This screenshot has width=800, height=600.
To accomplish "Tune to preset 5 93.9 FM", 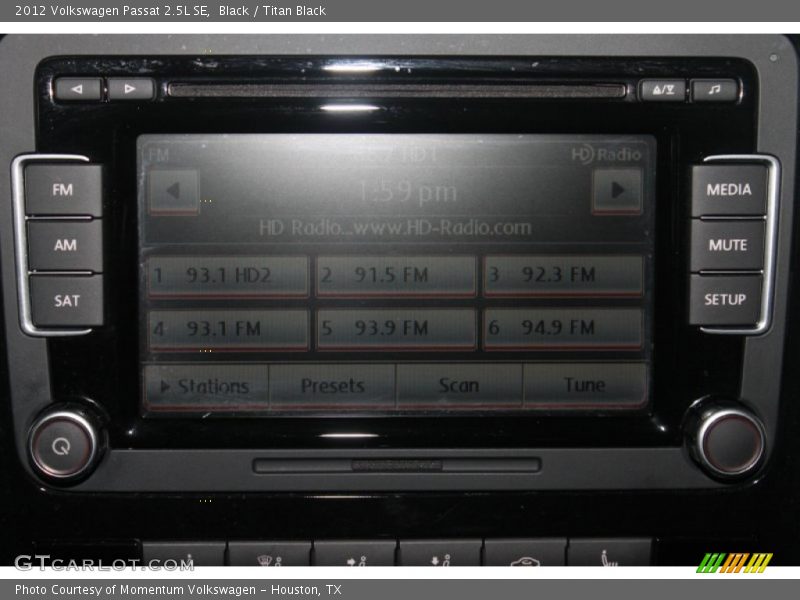I will pyautogui.click(x=396, y=328).
